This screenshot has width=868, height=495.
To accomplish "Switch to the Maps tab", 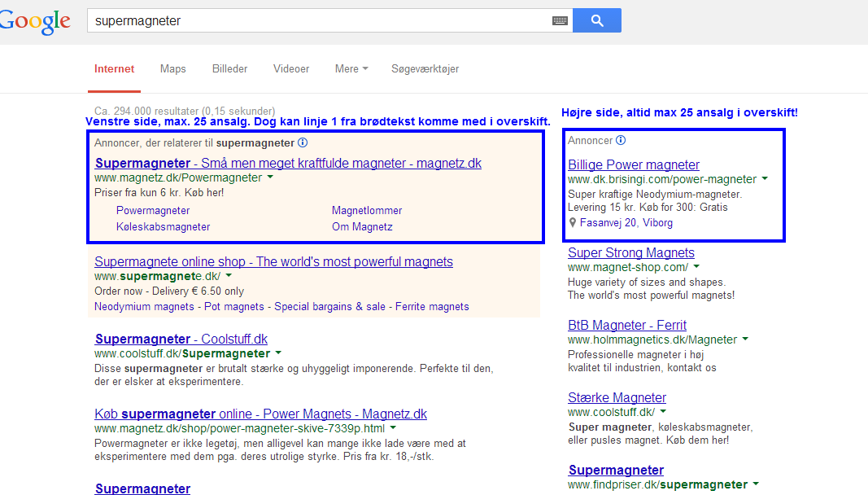I will 172,68.
